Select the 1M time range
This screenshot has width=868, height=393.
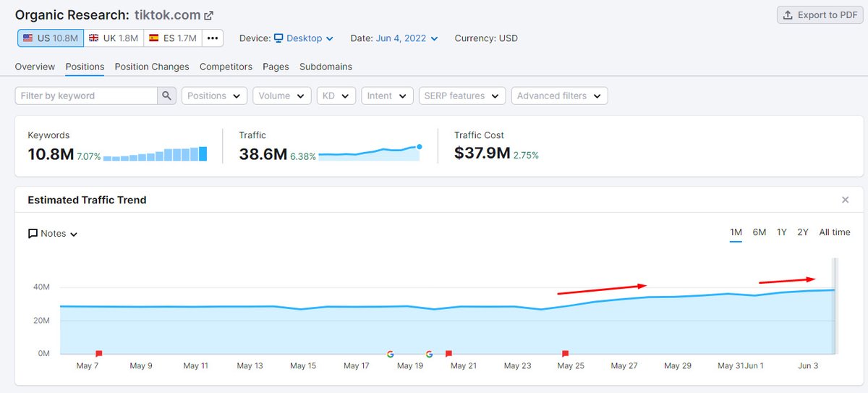(736, 232)
